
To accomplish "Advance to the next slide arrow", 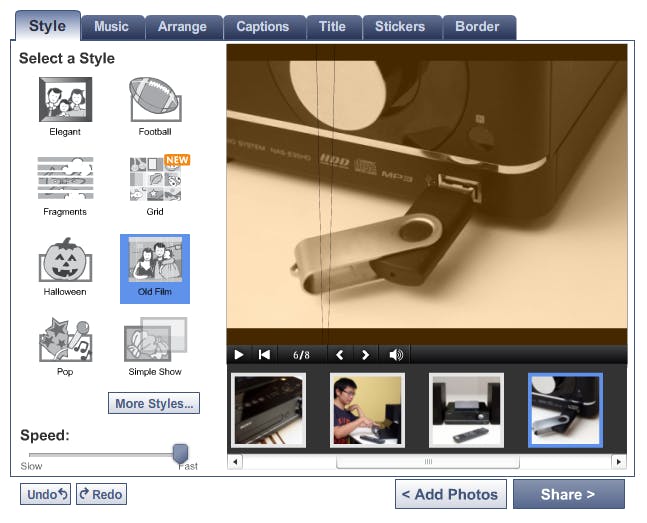I will pyautogui.click(x=366, y=354).
